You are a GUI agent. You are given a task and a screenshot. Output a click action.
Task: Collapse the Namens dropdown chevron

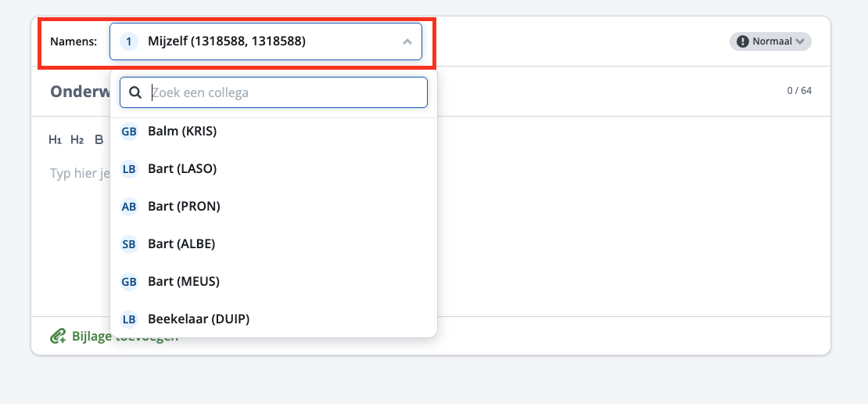pyautogui.click(x=407, y=41)
